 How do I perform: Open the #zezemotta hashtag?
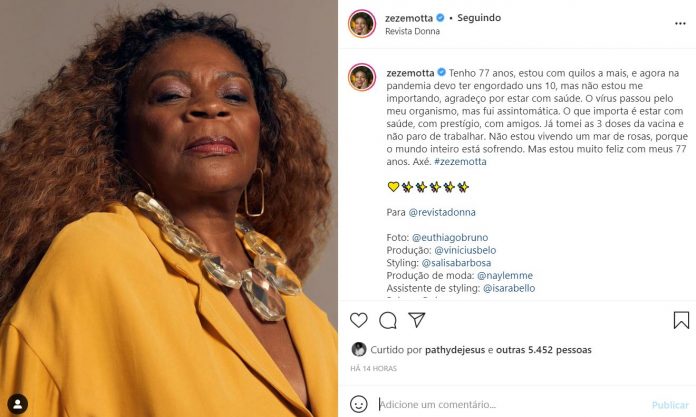click(x=461, y=161)
